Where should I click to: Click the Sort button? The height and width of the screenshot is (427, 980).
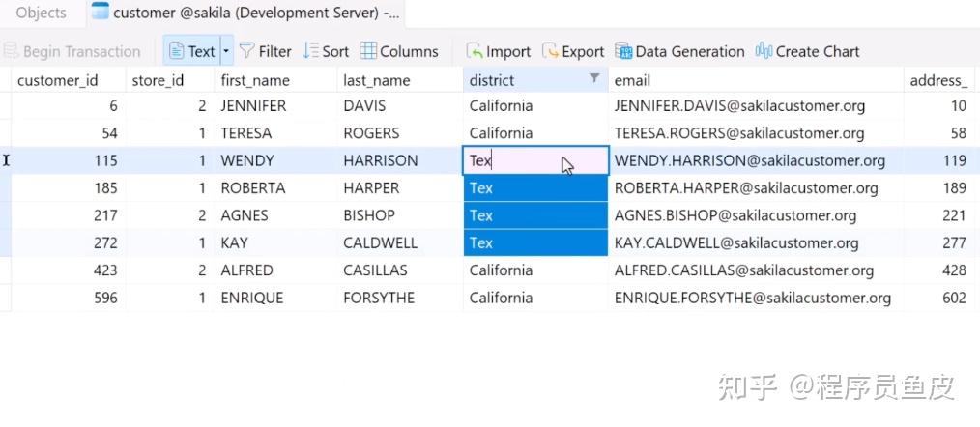(x=326, y=51)
